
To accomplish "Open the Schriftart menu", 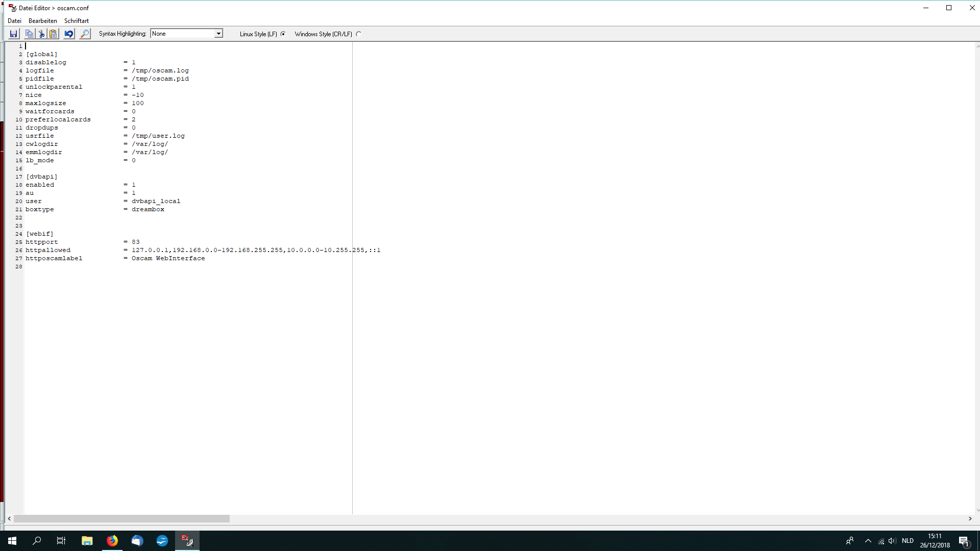I will click(77, 21).
